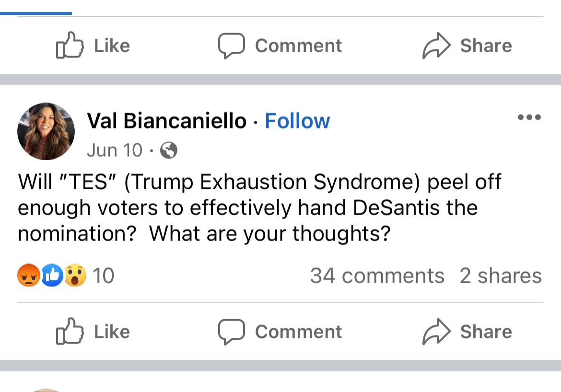The width and height of the screenshot is (561, 392).
Task: Click the wow reaction emoji icon
Action: coord(75,276)
